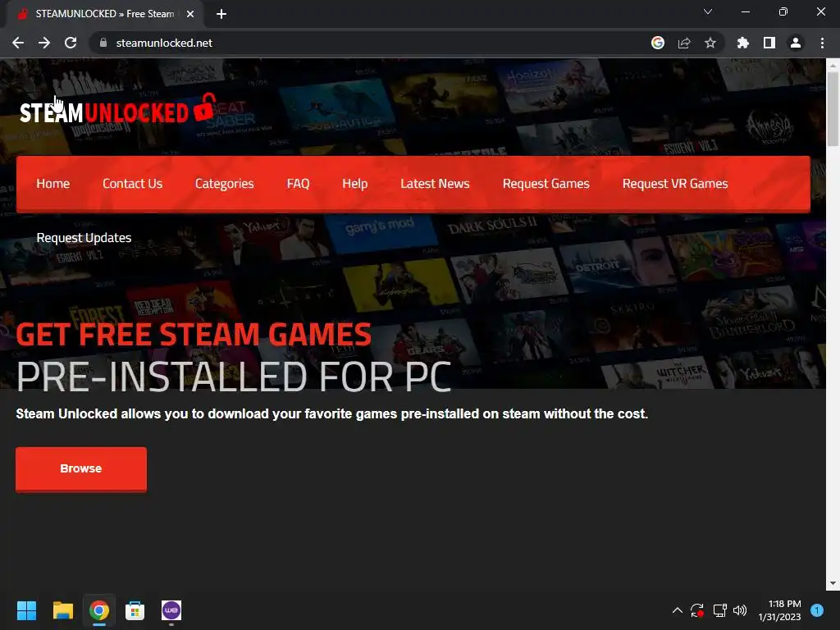
Task: Open the Request Updates link
Action: coord(84,238)
